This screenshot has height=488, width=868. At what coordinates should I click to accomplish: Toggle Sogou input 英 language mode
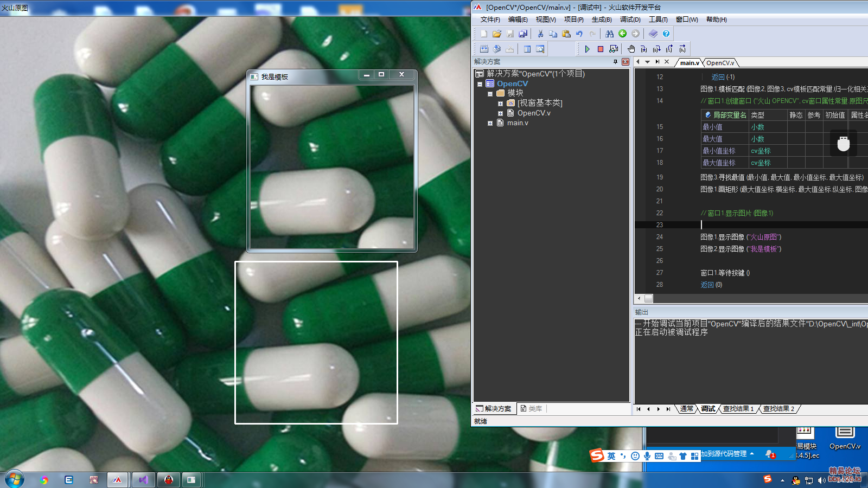click(611, 456)
